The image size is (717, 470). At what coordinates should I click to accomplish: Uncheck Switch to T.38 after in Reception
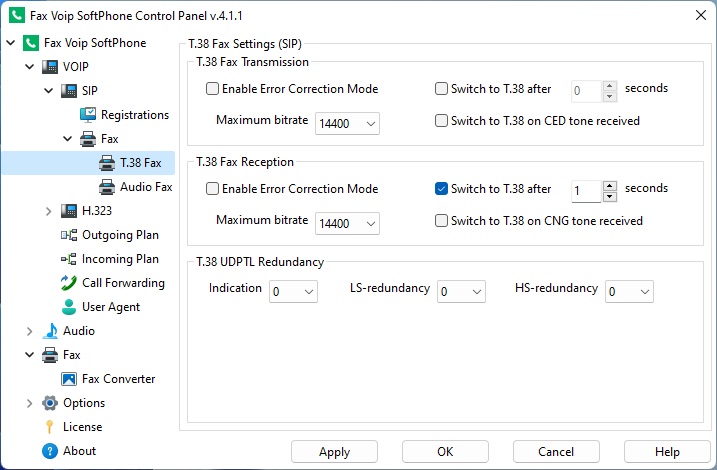441,188
